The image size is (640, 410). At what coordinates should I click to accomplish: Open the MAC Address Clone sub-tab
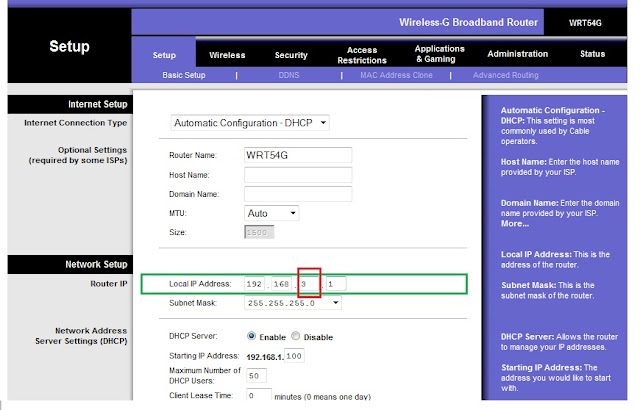coord(396,75)
